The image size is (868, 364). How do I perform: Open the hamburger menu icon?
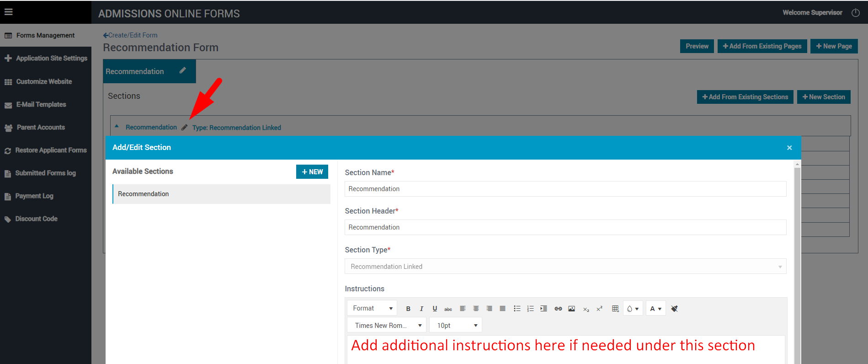coord(9,12)
